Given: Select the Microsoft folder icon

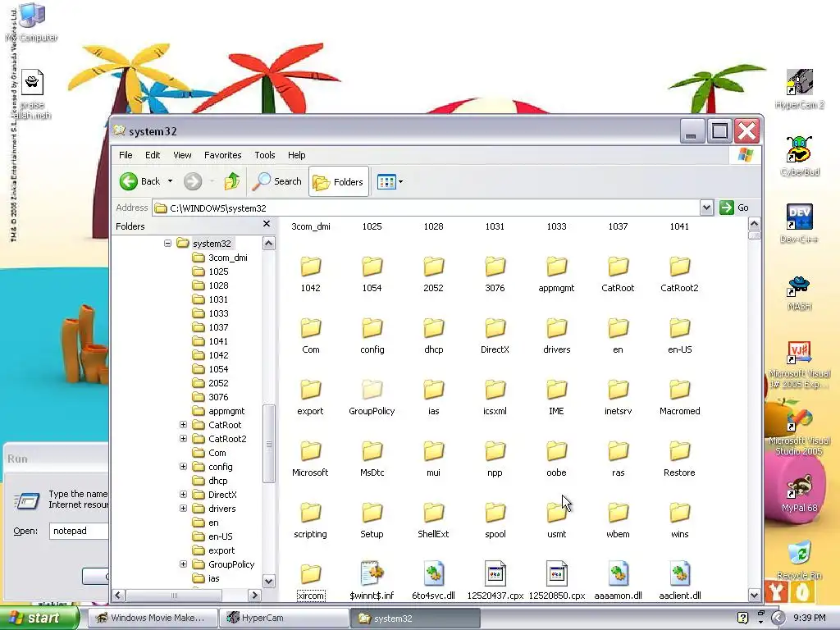Looking at the screenshot, I should coord(311,451).
